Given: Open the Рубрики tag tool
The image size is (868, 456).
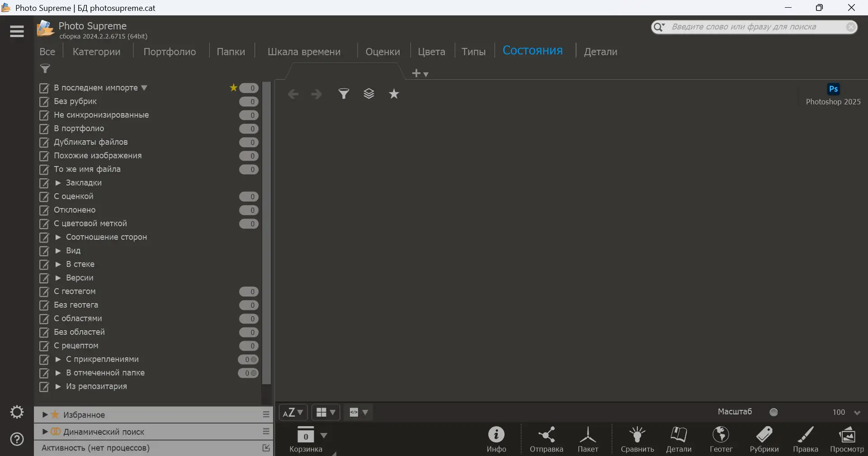Looking at the screenshot, I should pyautogui.click(x=764, y=439).
